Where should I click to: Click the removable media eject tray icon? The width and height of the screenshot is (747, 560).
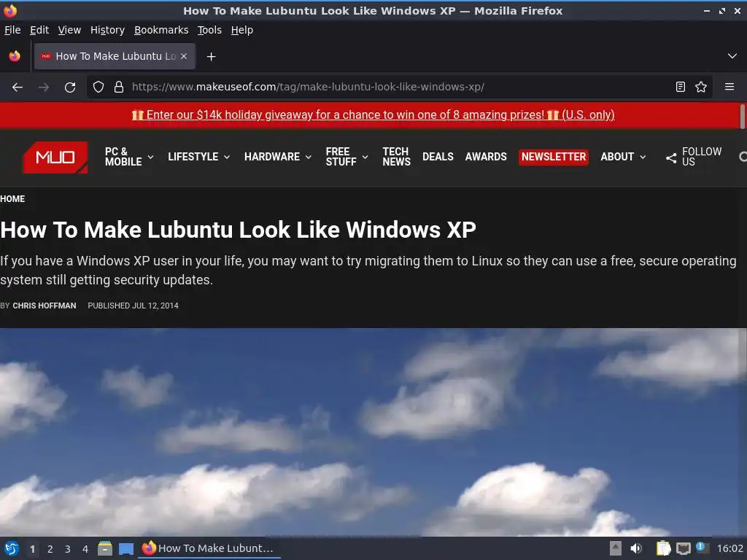pyautogui.click(x=616, y=548)
